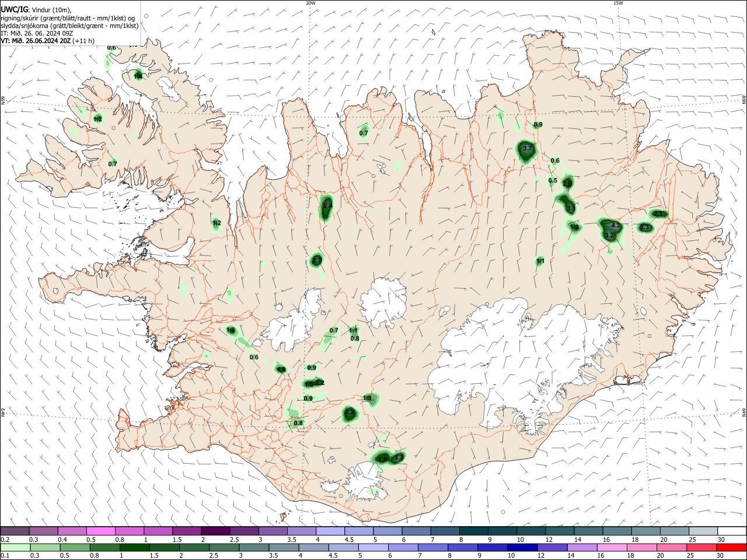Viewport: 747px width, 560px height.
Task: Select the 'rigning/skúrir' legend description line
Action: [x=68, y=18]
